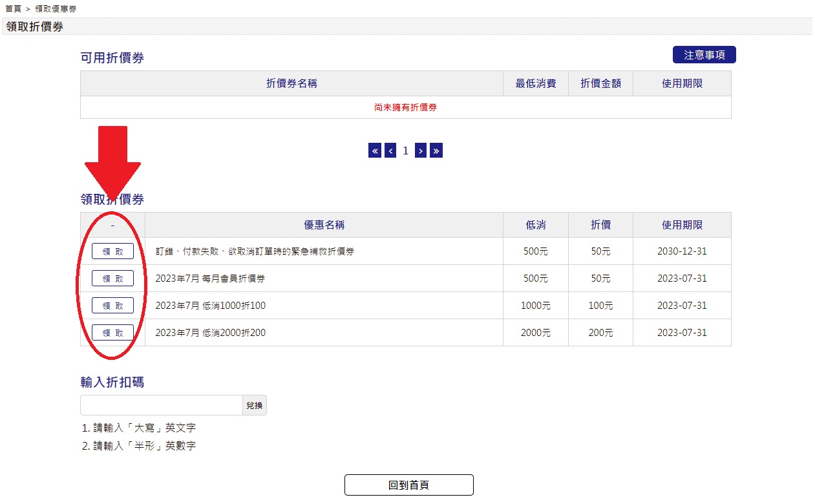Select the 2023年7月 低消1000折100 coupon name
This screenshot has width=815, height=504.
211,306
